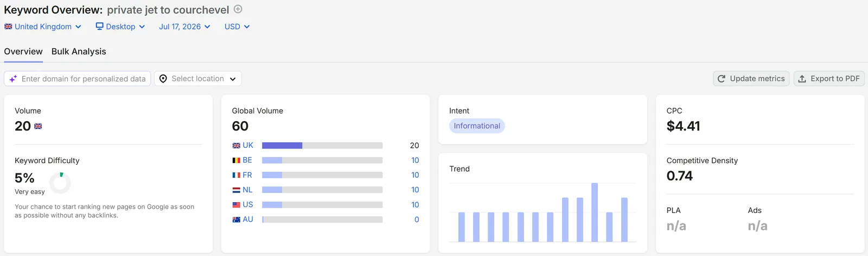Click the last bar in the Trend chart

624,220
